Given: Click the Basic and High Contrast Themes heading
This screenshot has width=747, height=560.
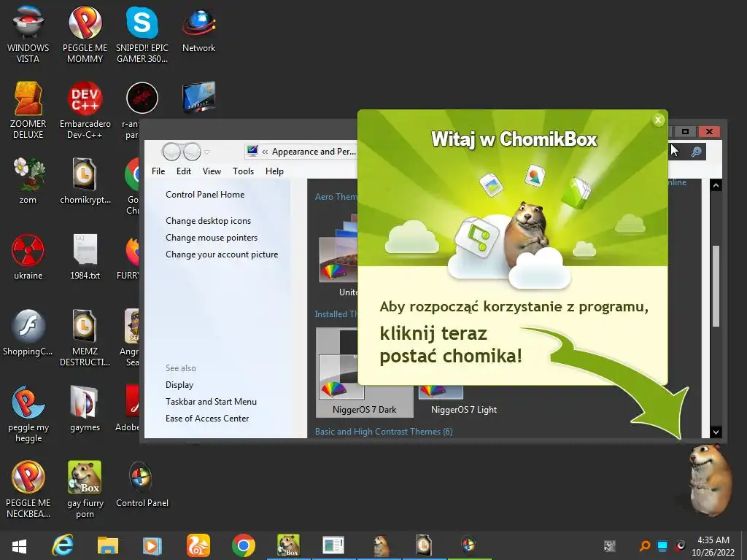Looking at the screenshot, I should (384, 432).
